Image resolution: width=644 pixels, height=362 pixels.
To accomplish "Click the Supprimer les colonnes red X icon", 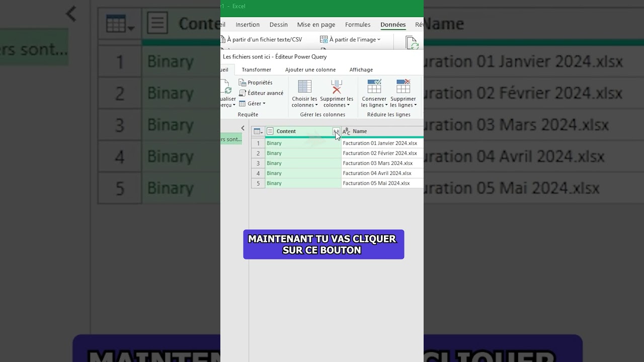I will (337, 86).
